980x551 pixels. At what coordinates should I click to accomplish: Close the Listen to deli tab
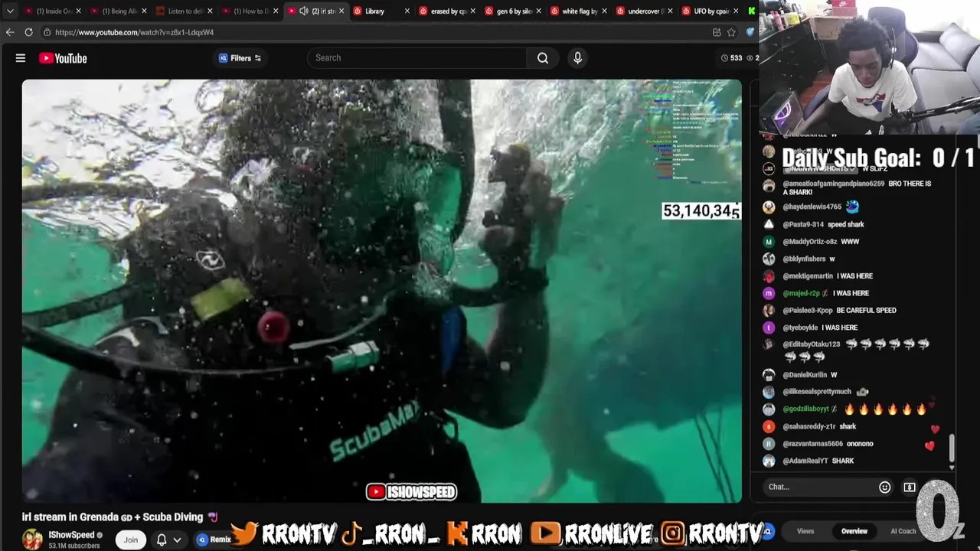pos(210,11)
